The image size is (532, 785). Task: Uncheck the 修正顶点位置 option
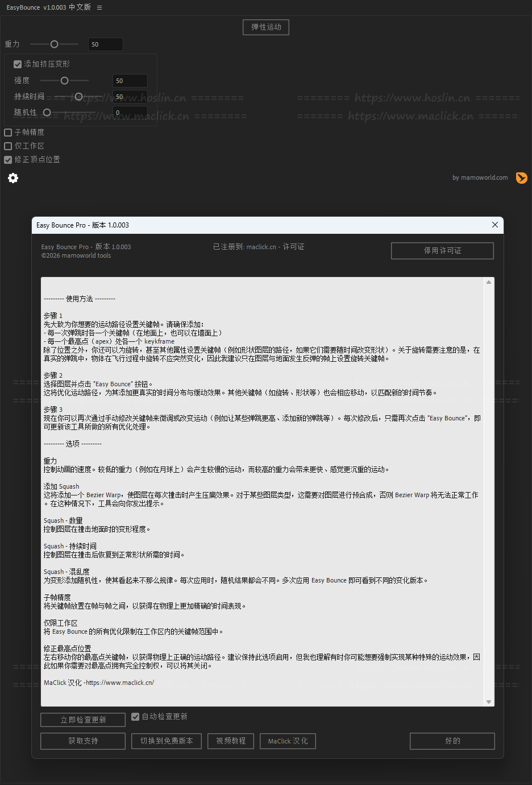[8, 160]
